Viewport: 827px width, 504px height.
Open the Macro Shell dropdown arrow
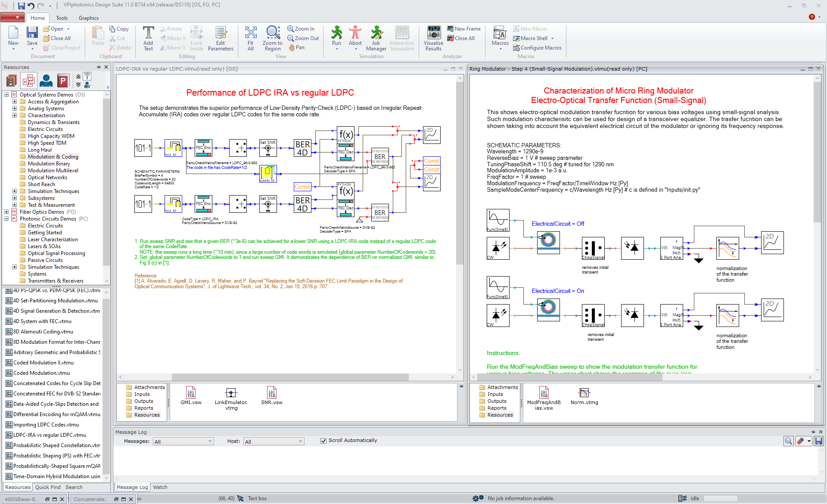[552, 38]
